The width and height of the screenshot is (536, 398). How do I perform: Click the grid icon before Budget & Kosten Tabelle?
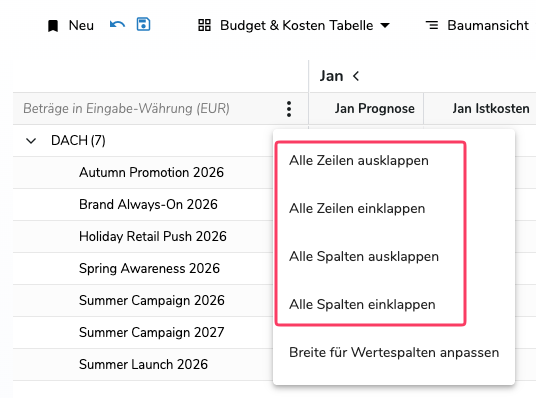[204, 25]
